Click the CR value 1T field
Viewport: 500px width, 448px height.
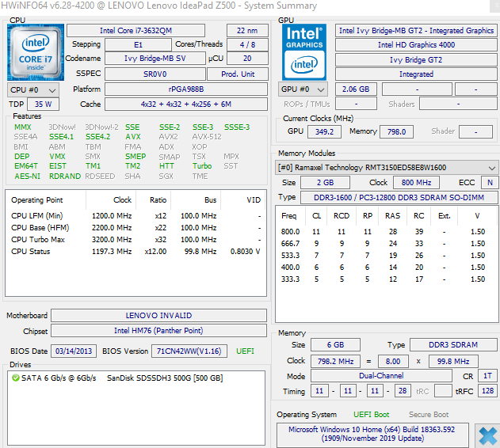point(487,376)
